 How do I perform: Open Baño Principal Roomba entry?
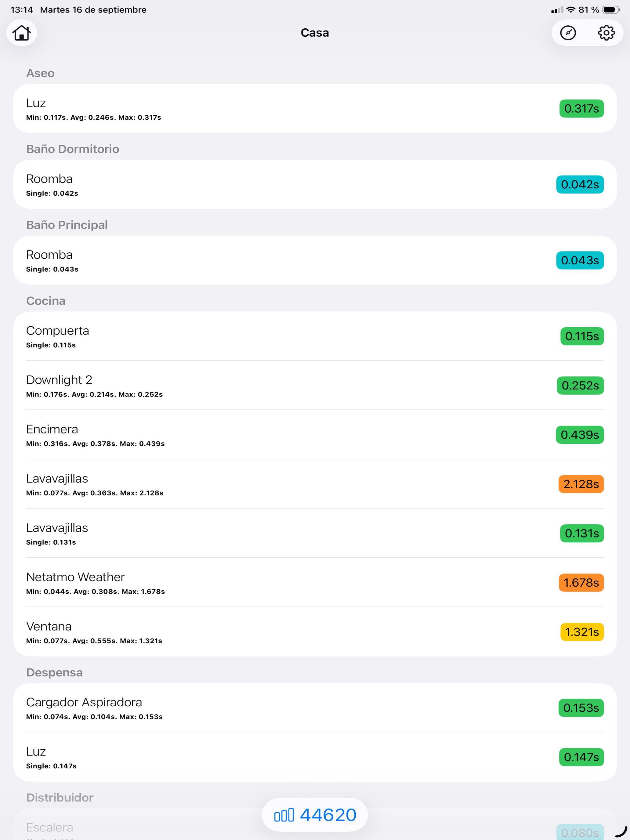click(315, 260)
